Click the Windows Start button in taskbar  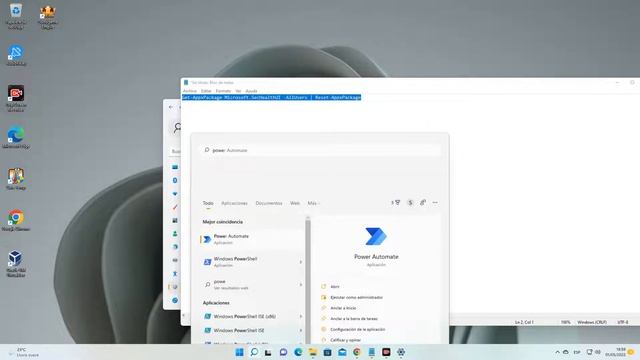(x=240, y=352)
